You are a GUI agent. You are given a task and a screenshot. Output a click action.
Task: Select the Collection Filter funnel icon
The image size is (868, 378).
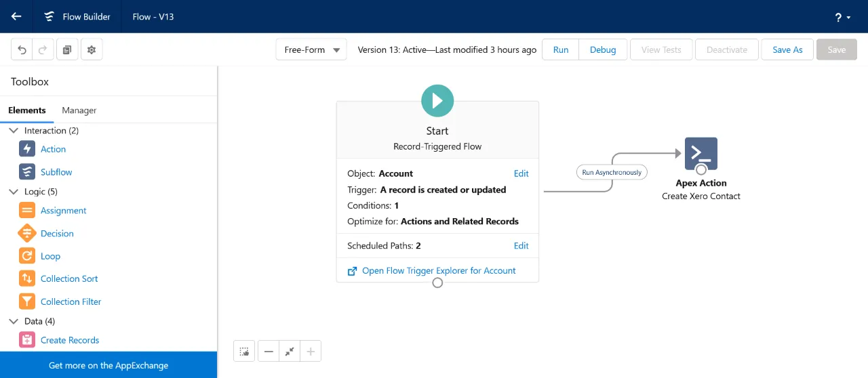point(27,301)
